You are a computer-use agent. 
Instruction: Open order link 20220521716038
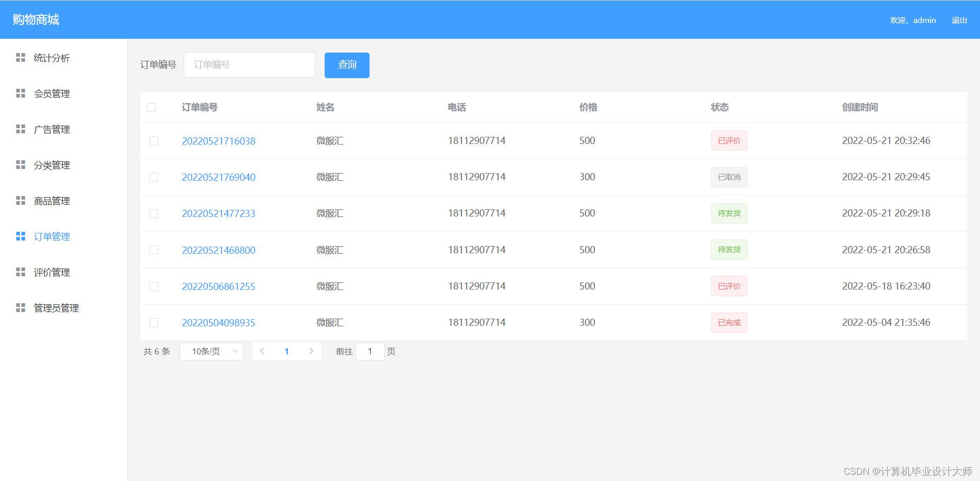tap(218, 141)
